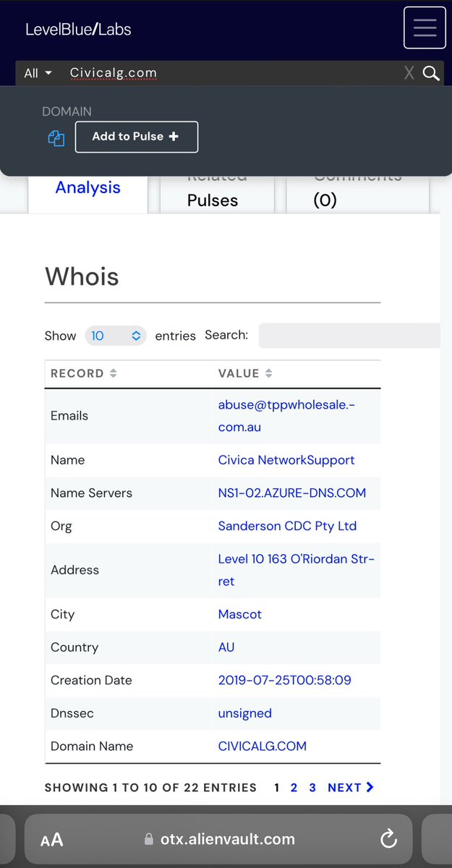This screenshot has width=452, height=868.
Task: Open the Related Pulses tab
Action: pyautogui.click(x=216, y=194)
